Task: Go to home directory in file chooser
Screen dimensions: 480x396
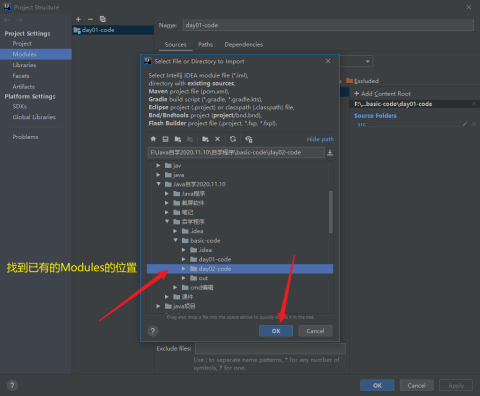Action: click(x=153, y=139)
